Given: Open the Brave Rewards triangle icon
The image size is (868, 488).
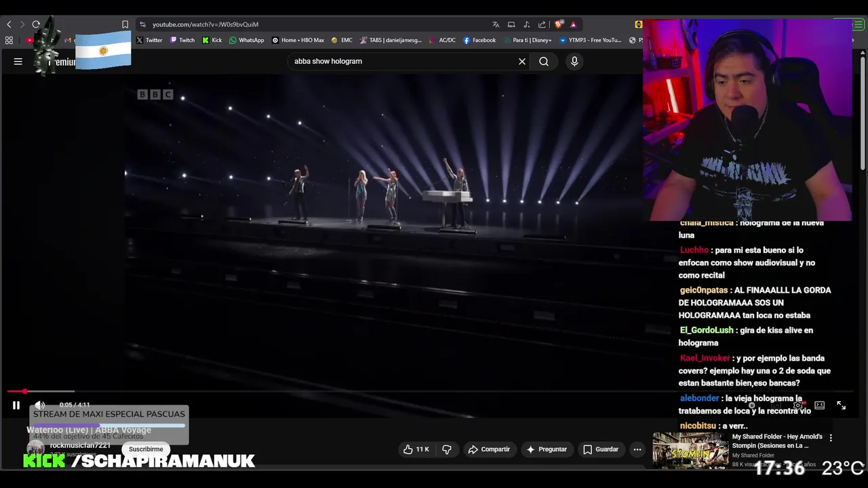Looking at the screenshot, I should [x=573, y=24].
